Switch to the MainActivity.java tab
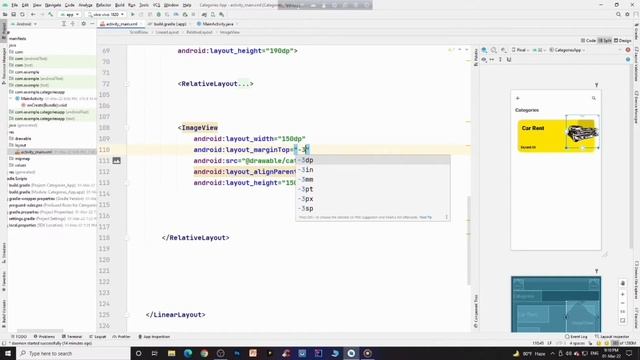Screen dimensions: 640x360 point(218,24)
